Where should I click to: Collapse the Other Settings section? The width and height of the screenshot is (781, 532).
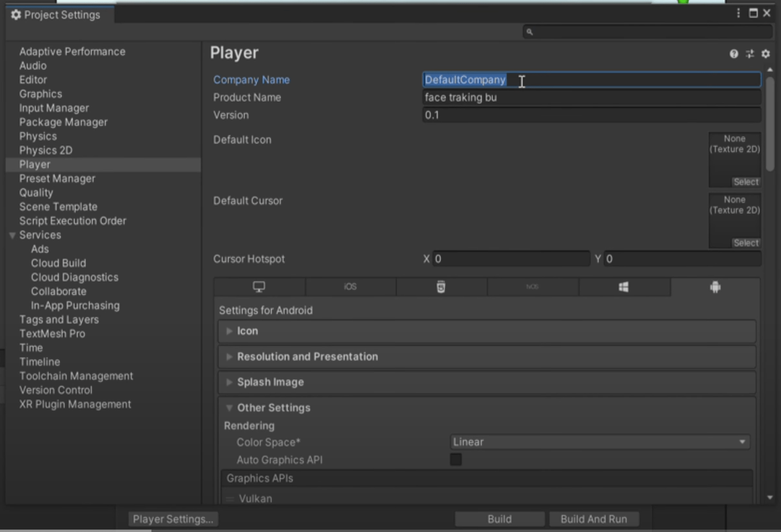pos(487,408)
